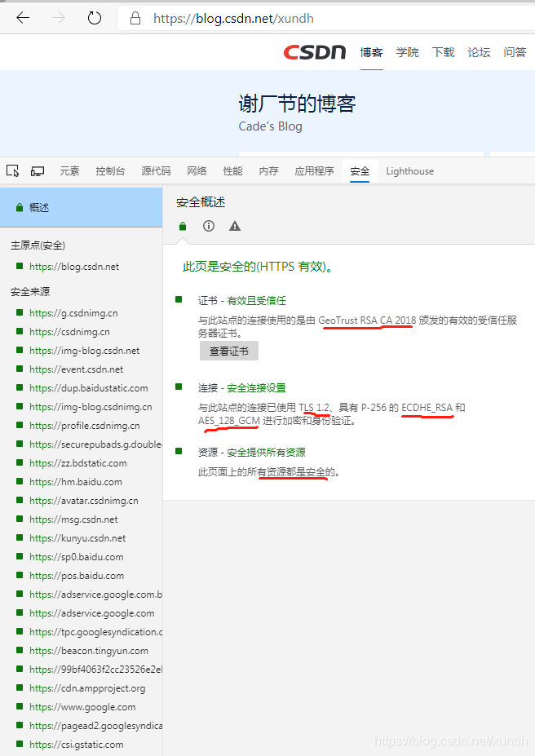The width and height of the screenshot is (535, 756).
Task: Select origin https://www.google.com
Action: tap(82, 707)
